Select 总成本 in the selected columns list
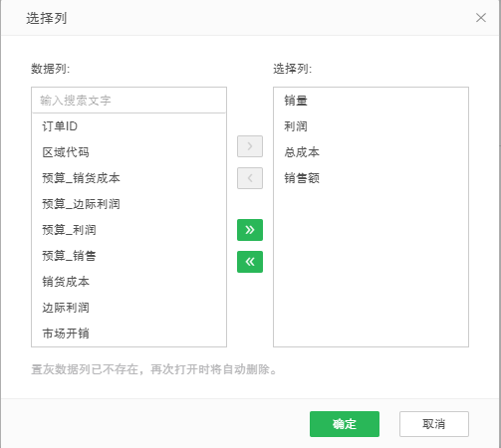This screenshot has width=501, height=448. click(371, 152)
